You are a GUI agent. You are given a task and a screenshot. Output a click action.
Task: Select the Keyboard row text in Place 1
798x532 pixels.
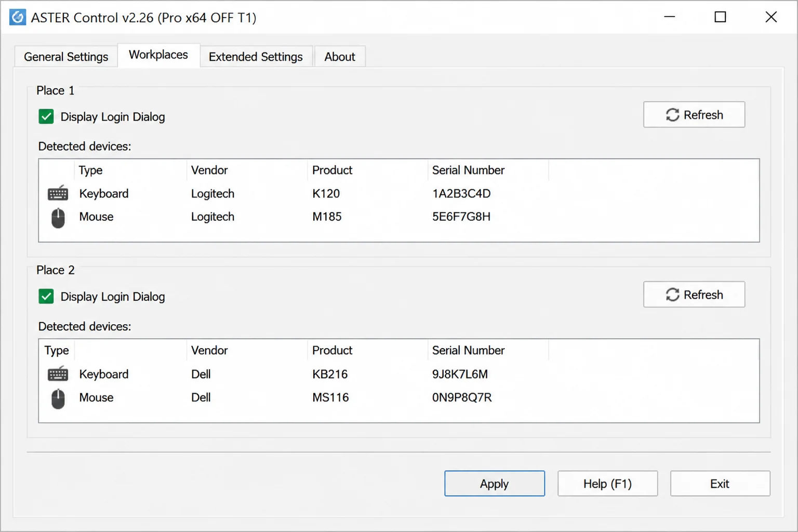(x=104, y=194)
